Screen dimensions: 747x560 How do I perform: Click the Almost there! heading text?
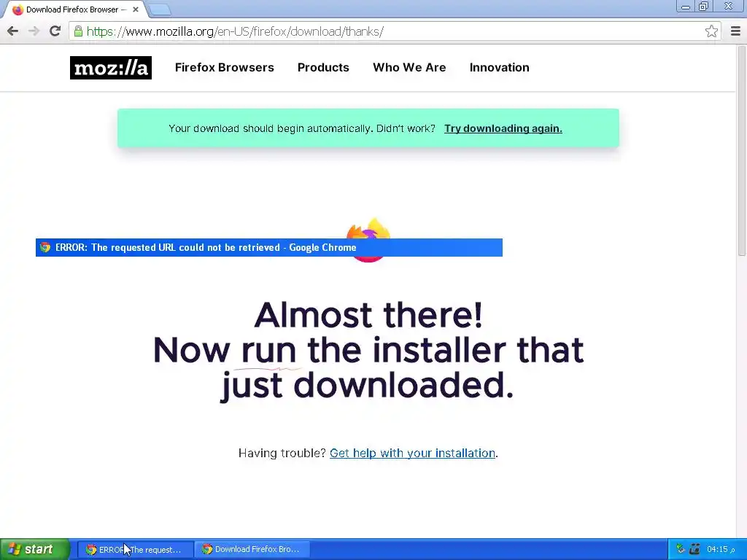point(368,315)
